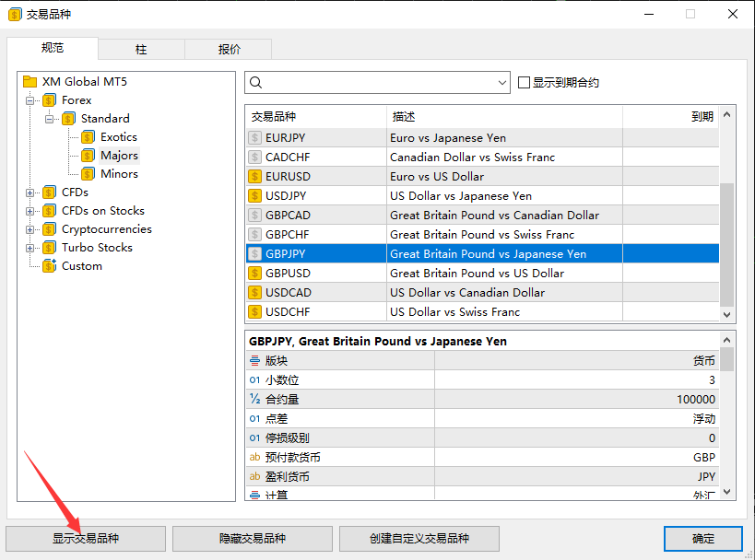The height and width of the screenshot is (560, 755).
Task: Click the USDJPY symbol icon
Action: 255,195
